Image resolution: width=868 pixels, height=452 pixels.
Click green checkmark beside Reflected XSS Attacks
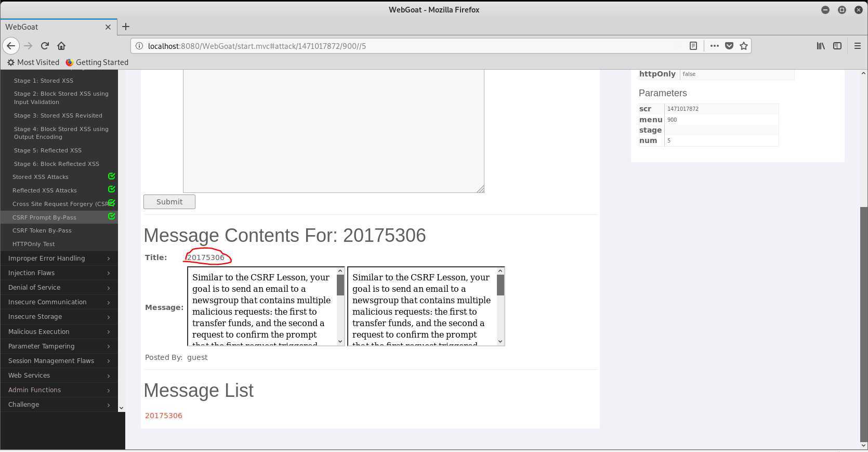(111, 189)
